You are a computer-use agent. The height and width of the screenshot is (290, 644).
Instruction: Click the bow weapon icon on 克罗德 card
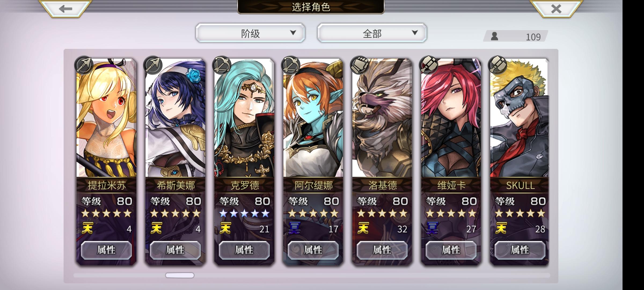click(222, 65)
